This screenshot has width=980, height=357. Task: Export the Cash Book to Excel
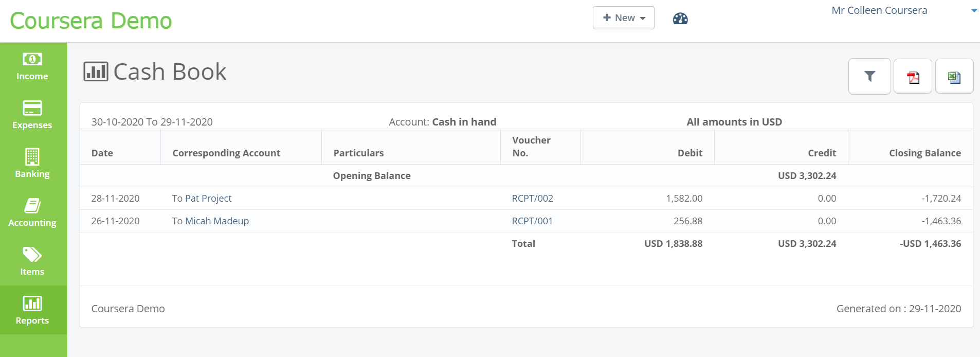(954, 77)
